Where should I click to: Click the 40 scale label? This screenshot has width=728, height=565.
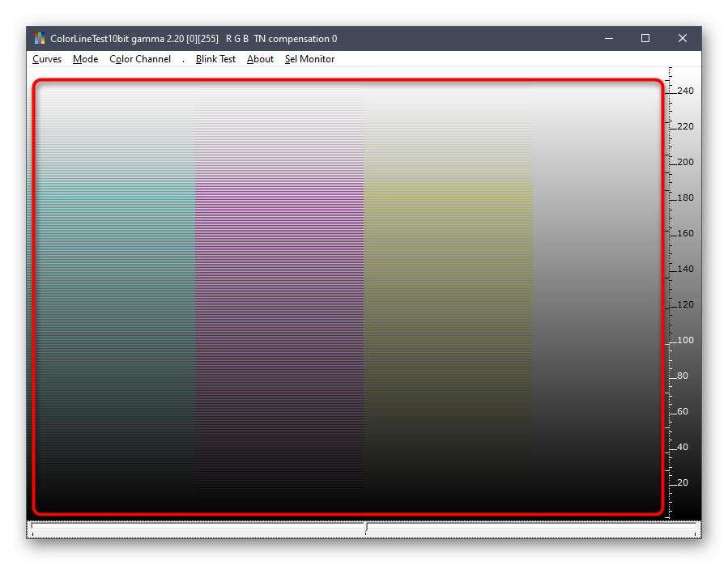point(683,447)
